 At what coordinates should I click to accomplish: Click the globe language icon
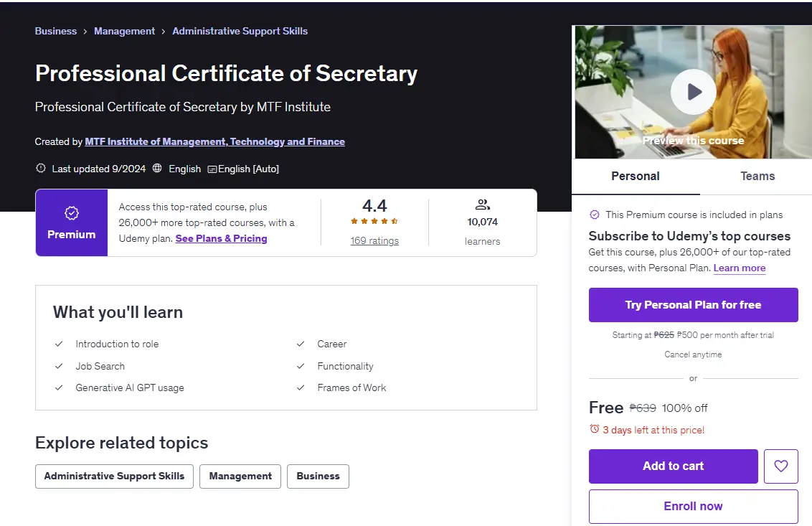click(157, 169)
